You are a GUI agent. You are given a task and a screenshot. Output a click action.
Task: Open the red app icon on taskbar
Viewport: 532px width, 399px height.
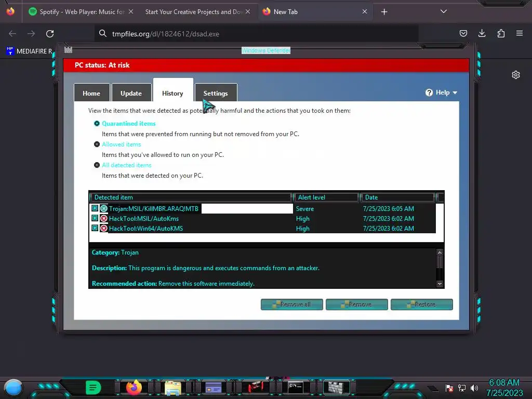(x=255, y=387)
